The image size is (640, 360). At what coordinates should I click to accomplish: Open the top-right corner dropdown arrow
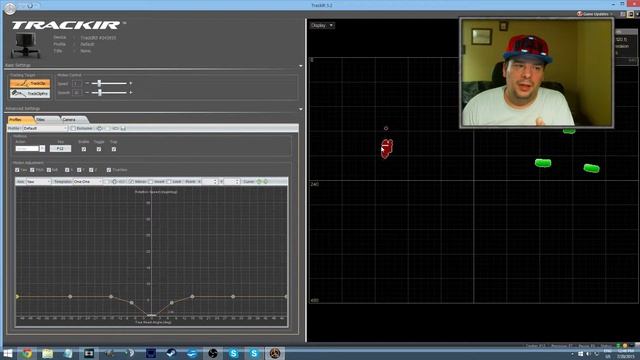click(637, 14)
